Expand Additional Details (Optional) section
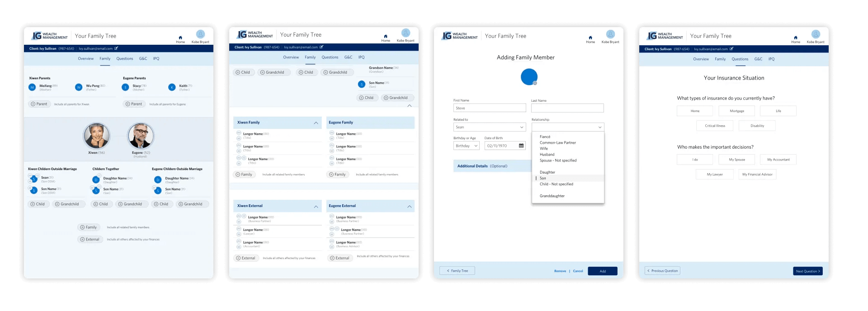The width and height of the screenshot is (868, 311). 492,166
